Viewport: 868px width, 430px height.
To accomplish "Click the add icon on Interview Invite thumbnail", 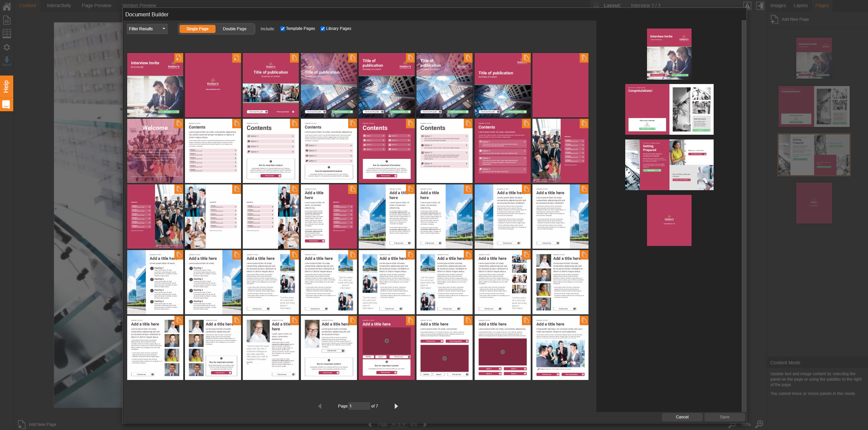I will click(x=178, y=58).
